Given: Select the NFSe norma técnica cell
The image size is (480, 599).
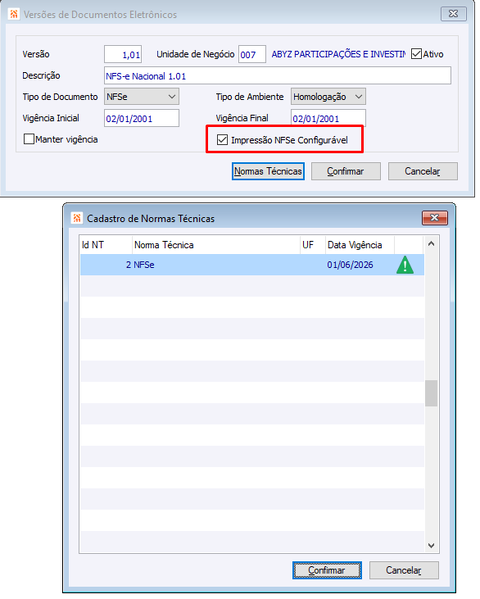Looking at the screenshot, I should coord(216,265).
